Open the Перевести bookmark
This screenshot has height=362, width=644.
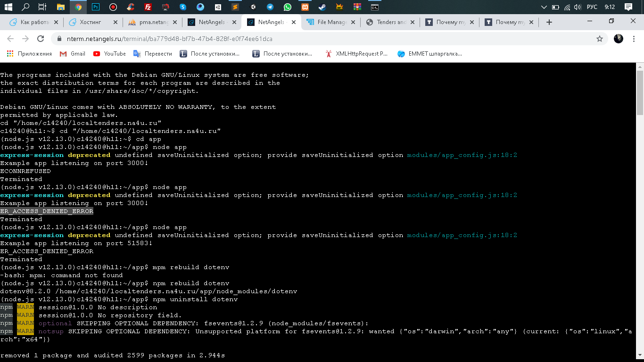[x=153, y=54]
